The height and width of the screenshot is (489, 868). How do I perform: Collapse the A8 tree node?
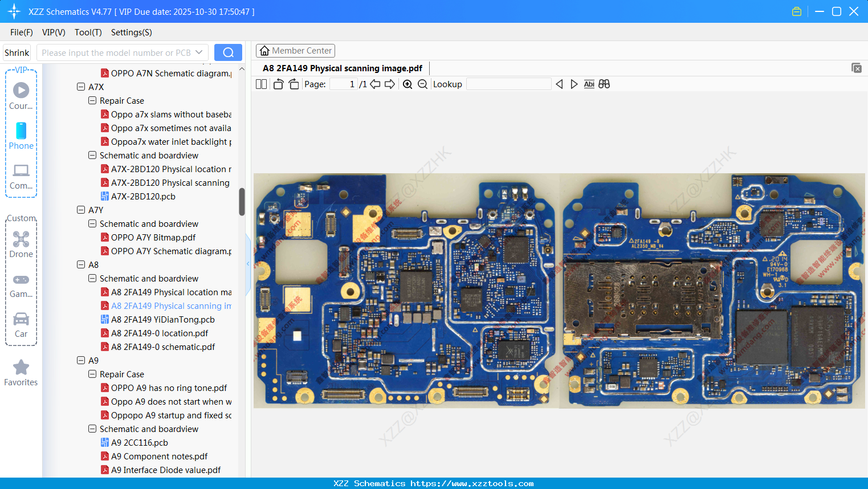[x=81, y=264]
